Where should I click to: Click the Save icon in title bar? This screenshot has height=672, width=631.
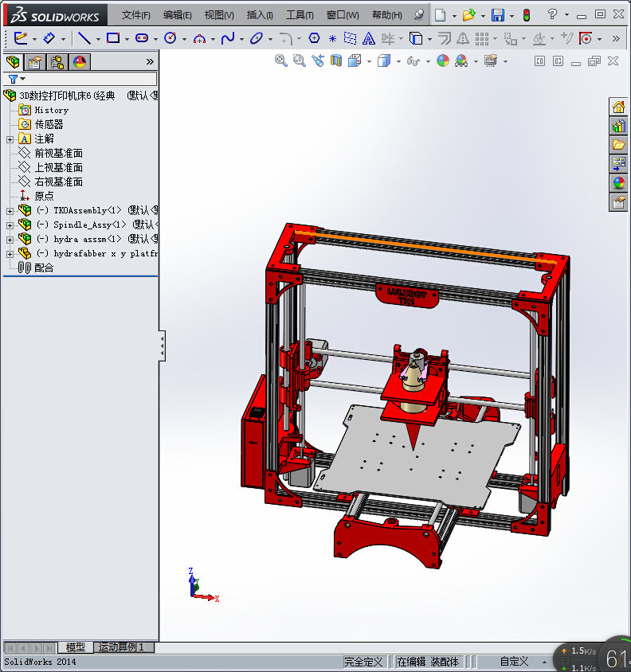(498, 15)
